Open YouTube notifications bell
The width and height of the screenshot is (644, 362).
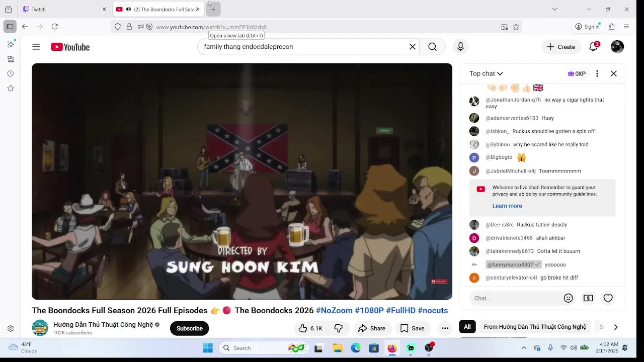[x=594, y=47]
